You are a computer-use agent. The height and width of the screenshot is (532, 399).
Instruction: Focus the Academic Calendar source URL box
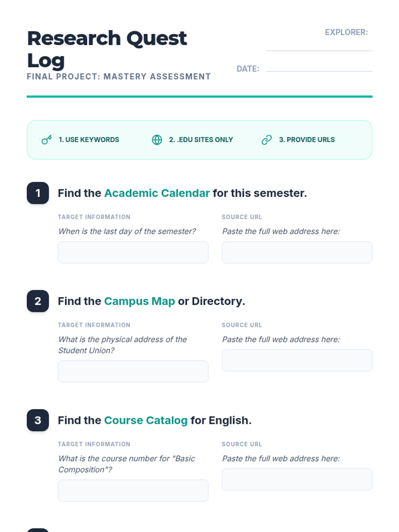(x=297, y=252)
